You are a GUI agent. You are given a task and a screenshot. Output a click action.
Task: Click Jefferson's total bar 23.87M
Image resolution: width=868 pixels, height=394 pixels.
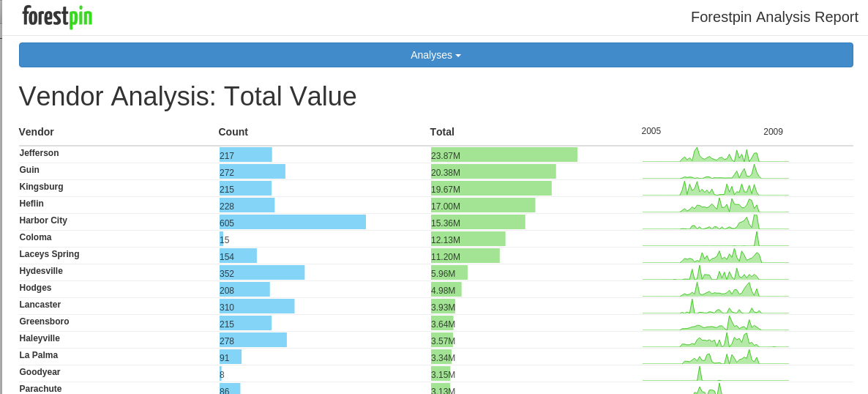pos(504,155)
